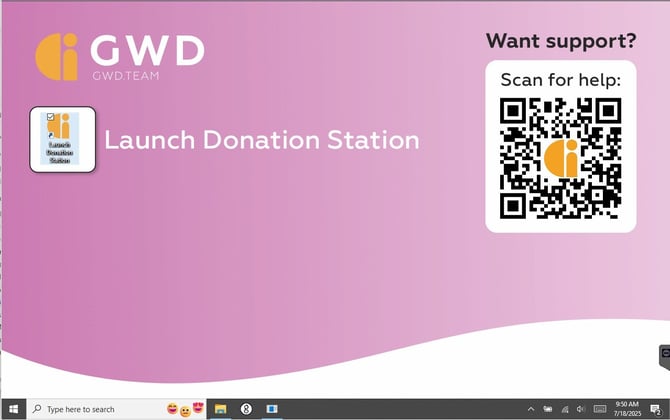
Task: Open the clock showing 9:50 AM
Action: point(627,409)
